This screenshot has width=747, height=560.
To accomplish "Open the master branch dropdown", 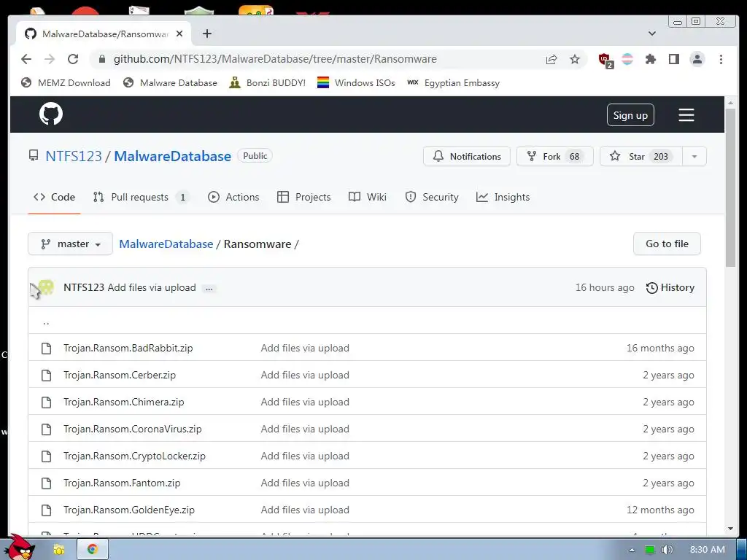I will (x=71, y=244).
